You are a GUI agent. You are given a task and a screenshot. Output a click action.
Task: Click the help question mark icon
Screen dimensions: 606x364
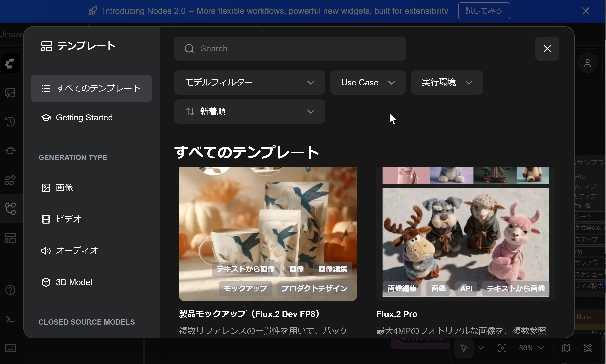point(10,290)
